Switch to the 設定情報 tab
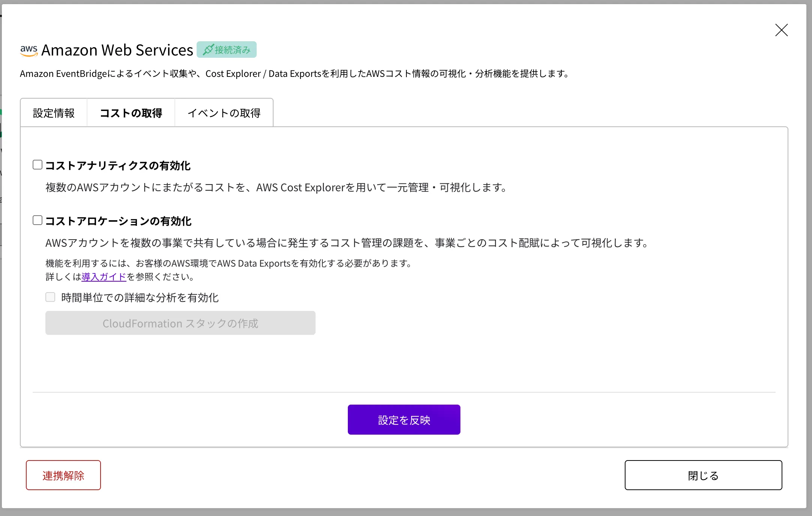 54,113
